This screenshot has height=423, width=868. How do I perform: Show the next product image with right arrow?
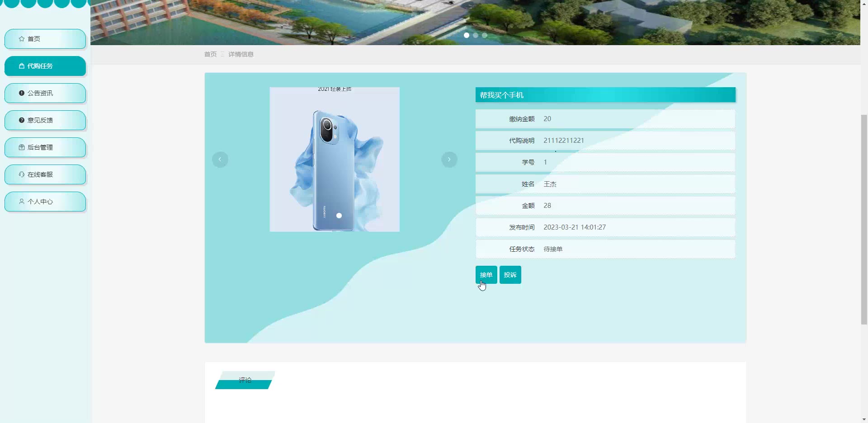449,160
